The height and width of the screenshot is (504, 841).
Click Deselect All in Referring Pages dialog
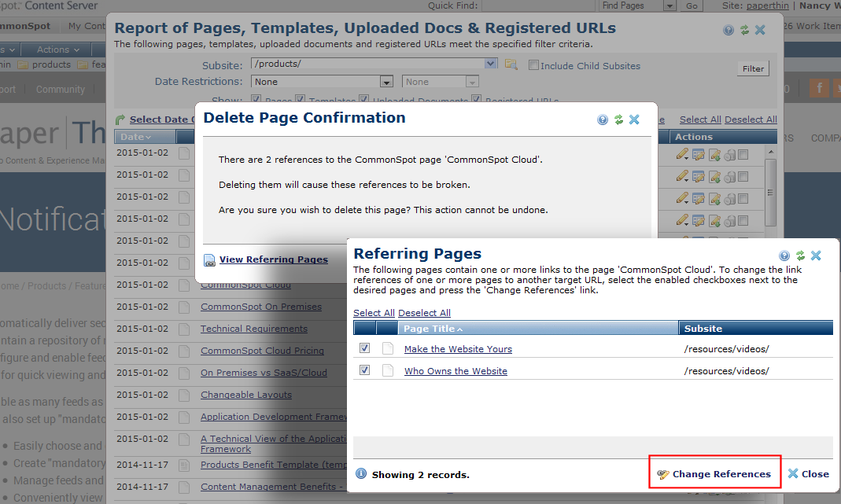tap(424, 313)
